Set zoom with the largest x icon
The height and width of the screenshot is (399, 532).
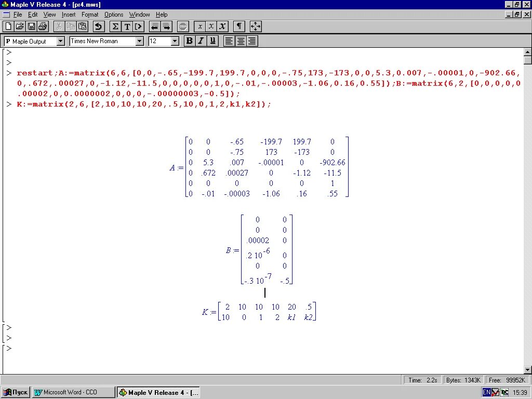(222, 26)
